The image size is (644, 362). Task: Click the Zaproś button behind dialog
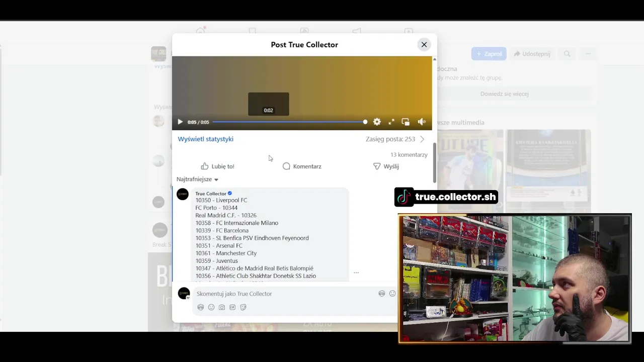point(489,54)
